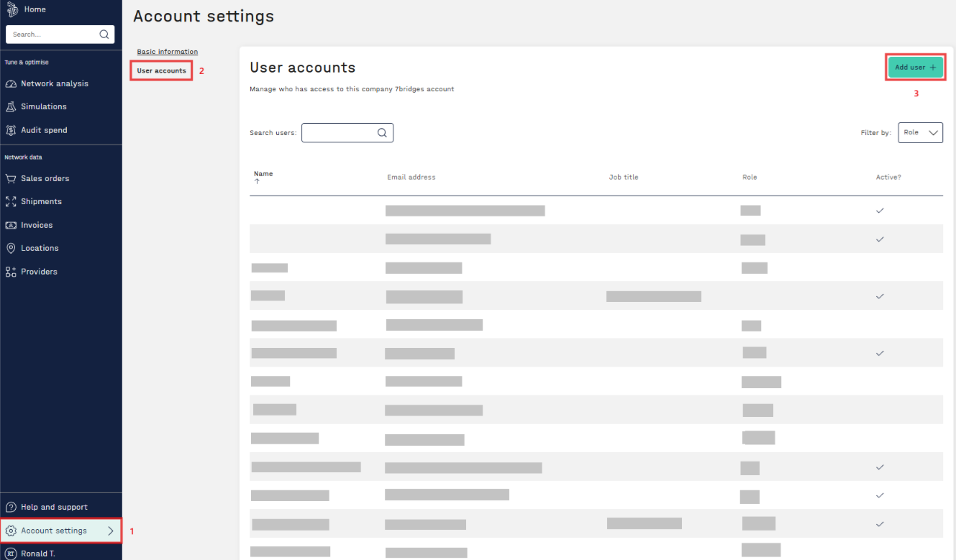
Task: Click the Active checkmark in first user row
Action: [879, 211]
